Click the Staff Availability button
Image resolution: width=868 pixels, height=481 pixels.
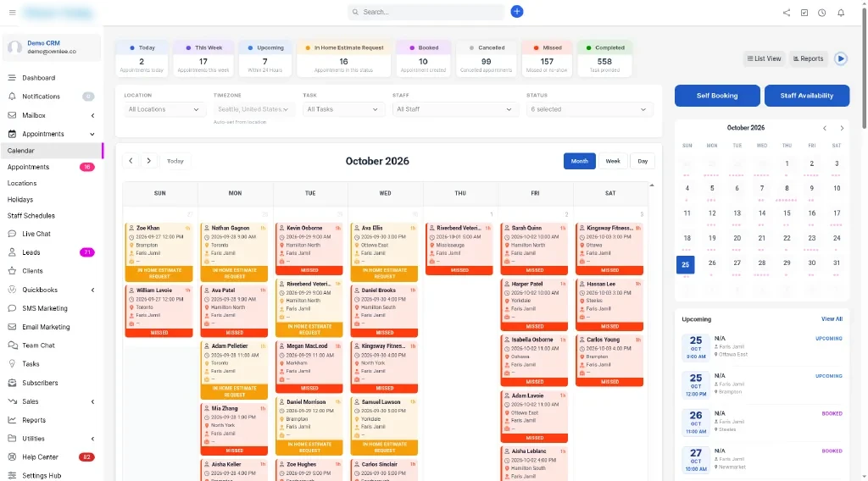coord(807,96)
